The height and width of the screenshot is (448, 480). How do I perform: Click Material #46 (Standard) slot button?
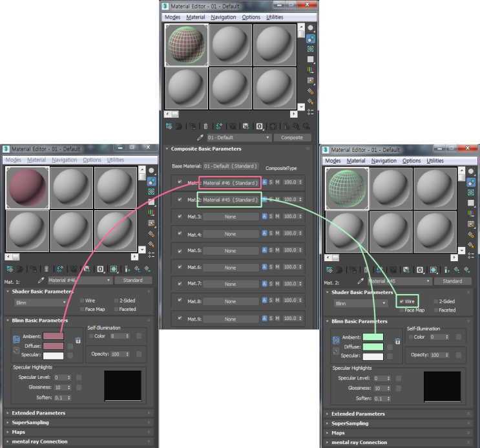pos(230,183)
